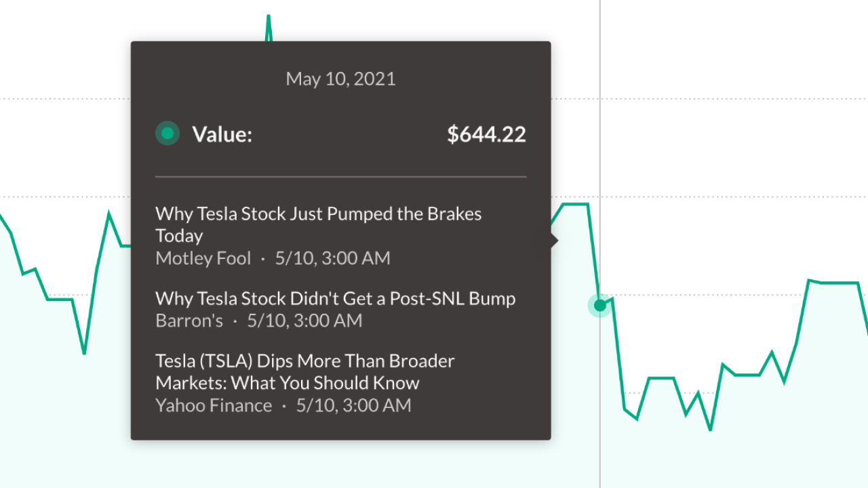Open the 'Didn't Get a Post-SNL Bump' article
Viewport: 868px width, 488px height.
[x=335, y=298]
